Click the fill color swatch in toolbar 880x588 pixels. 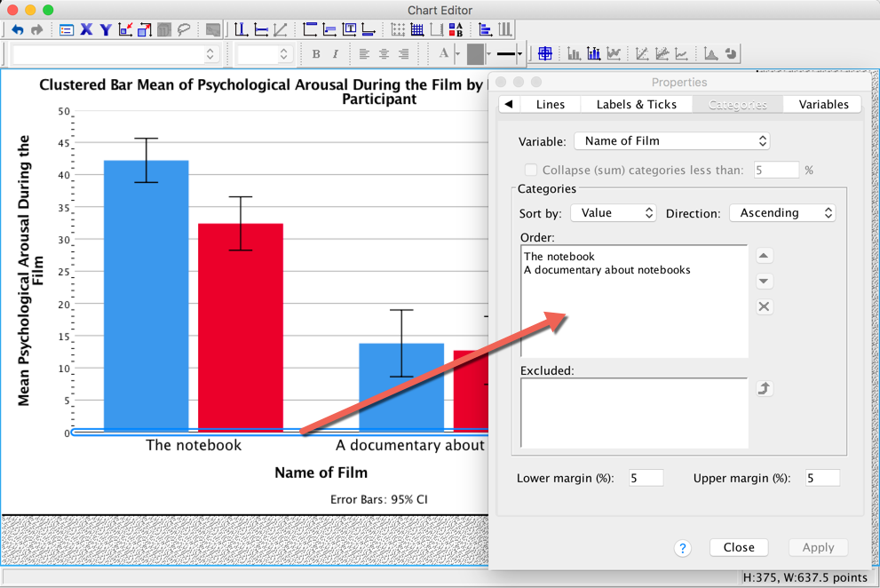(476, 54)
